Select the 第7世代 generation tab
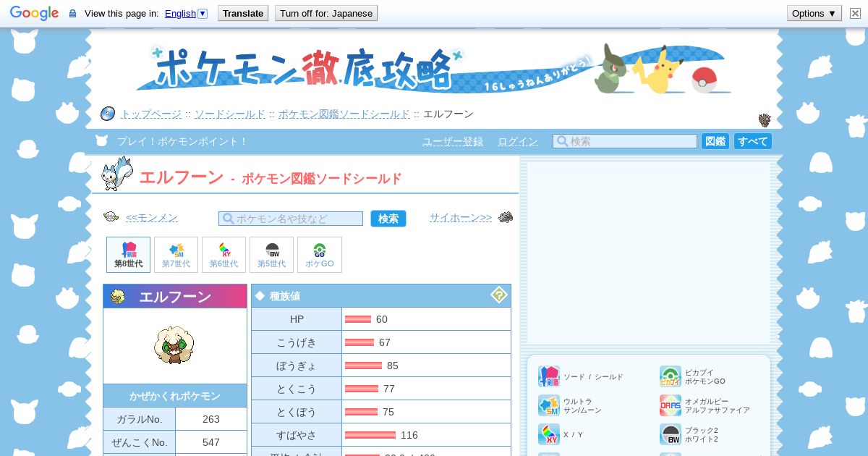This screenshot has height=456, width=868. click(x=176, y=255)
